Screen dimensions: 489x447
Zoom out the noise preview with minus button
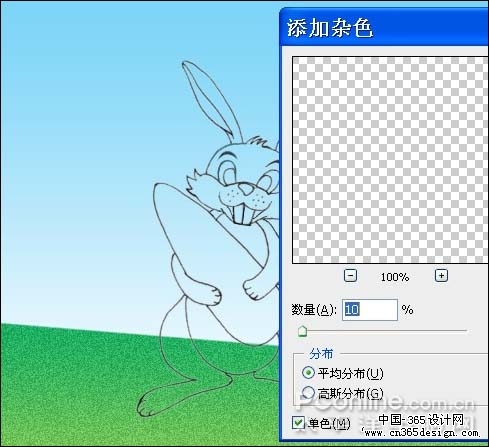point(350,276)
